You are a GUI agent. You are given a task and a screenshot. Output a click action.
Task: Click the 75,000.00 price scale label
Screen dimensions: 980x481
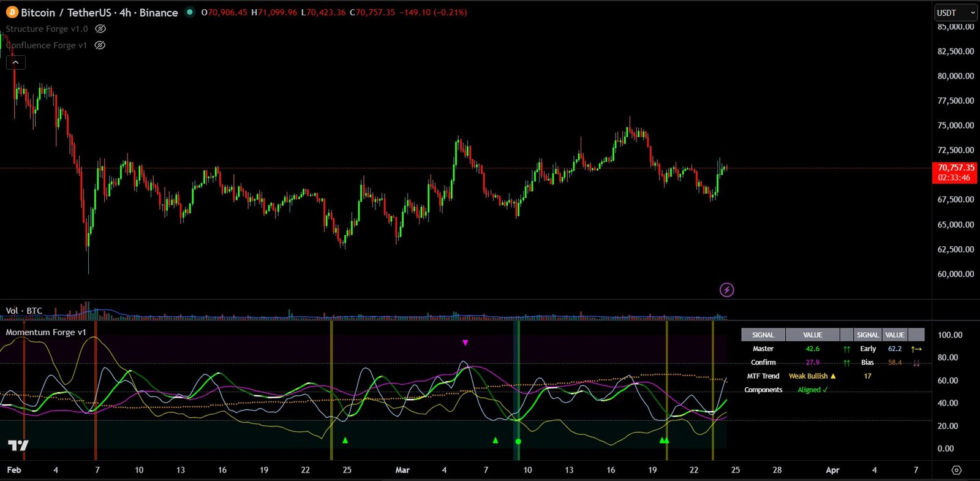956,125
